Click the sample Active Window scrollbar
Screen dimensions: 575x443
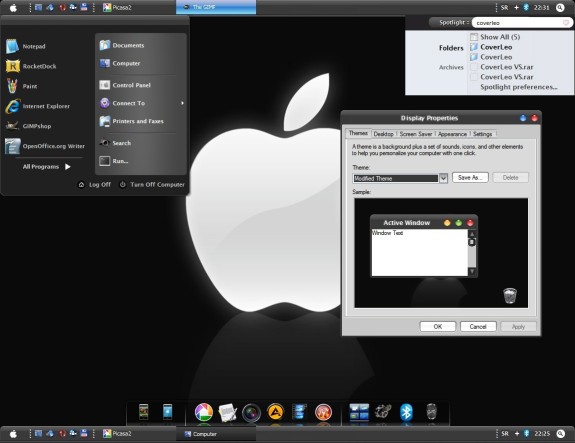pos(472,252)
